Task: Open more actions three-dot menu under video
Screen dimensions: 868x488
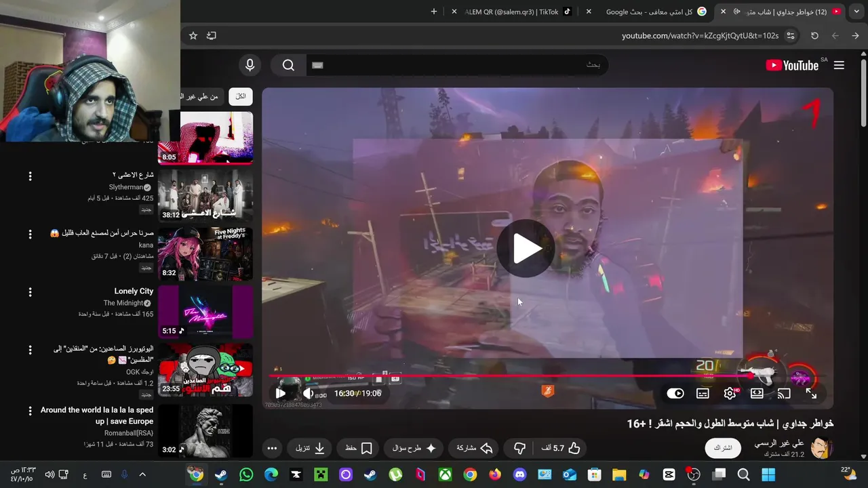Action: [x=272, y=448]
